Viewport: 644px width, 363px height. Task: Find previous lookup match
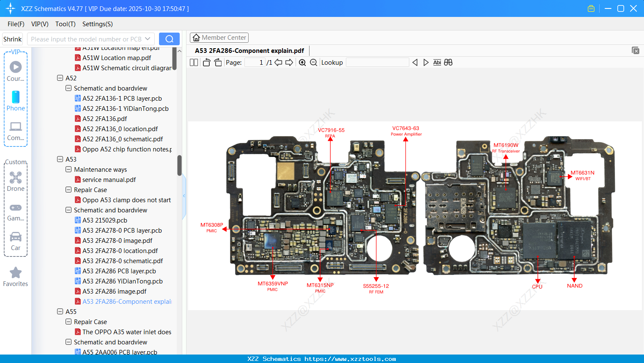(x=415, y=63)
